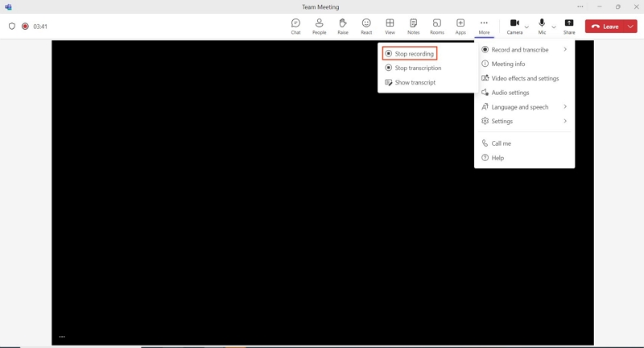This screenshot has width=644, height=348.
Task: Open the Chat panel icon
Action: [x=295, y=27]
